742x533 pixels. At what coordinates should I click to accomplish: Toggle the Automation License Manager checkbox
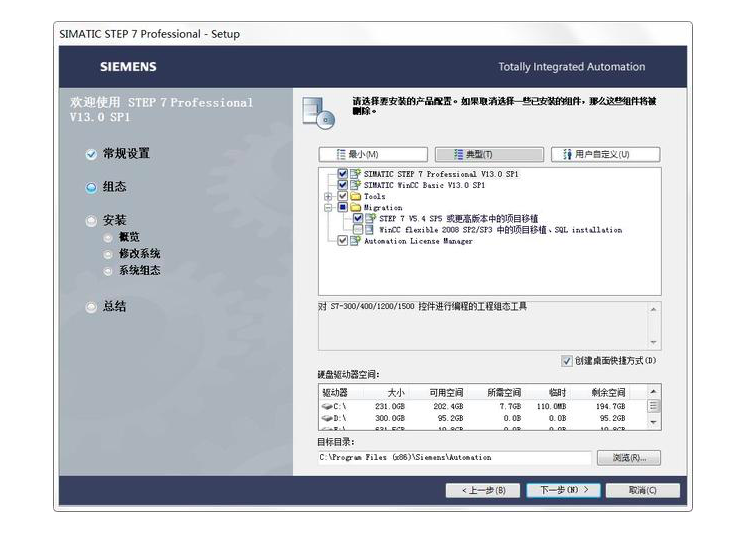[x=343, y=241]
